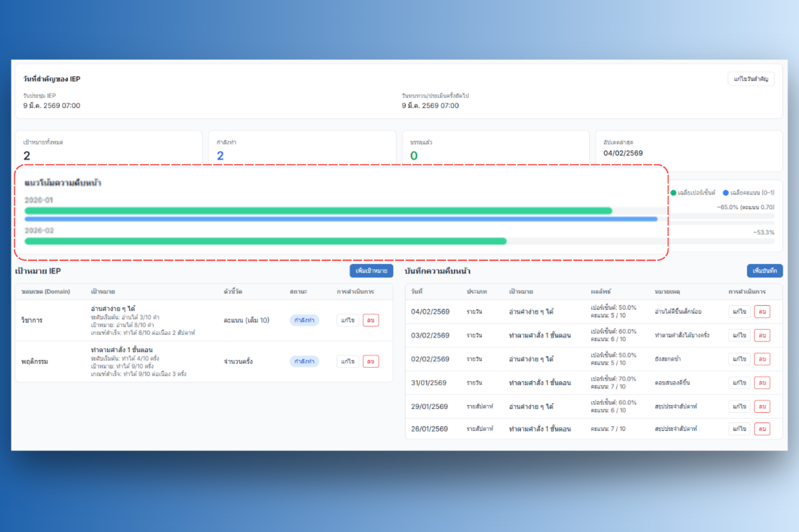This screenshot has height=532, width=799.
Task: Click the เพิ่มเป้าหมาย button
Action: click(x=371, y=270)
